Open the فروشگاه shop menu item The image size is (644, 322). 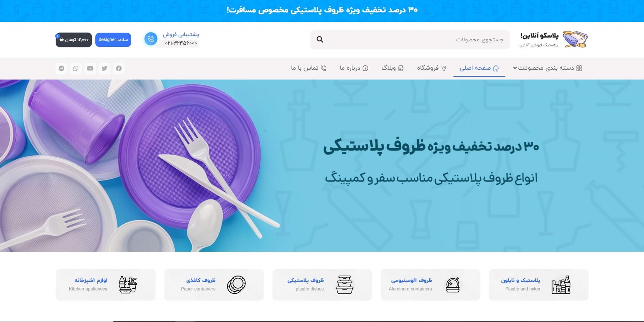(x=431, y=68)
